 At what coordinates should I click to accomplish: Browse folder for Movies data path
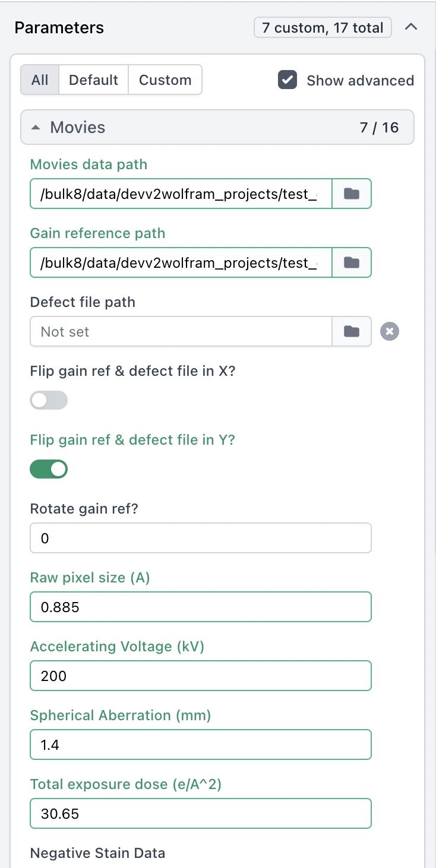(352, 194)
